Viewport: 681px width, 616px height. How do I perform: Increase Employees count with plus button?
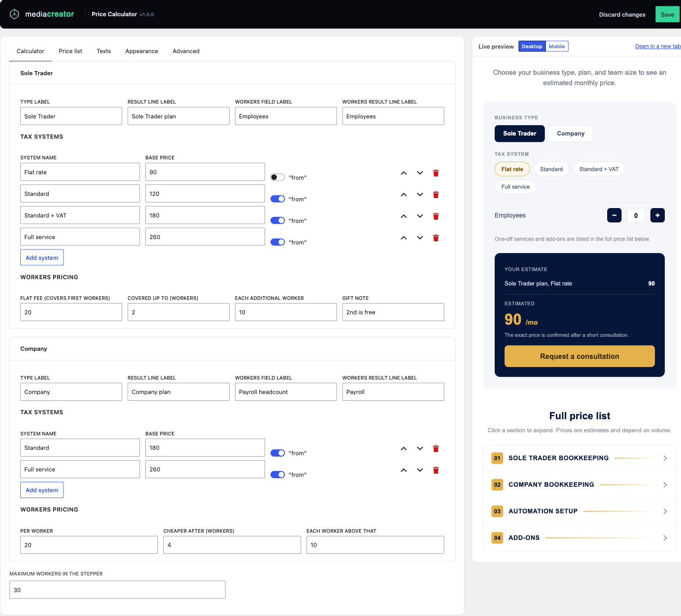657,215
